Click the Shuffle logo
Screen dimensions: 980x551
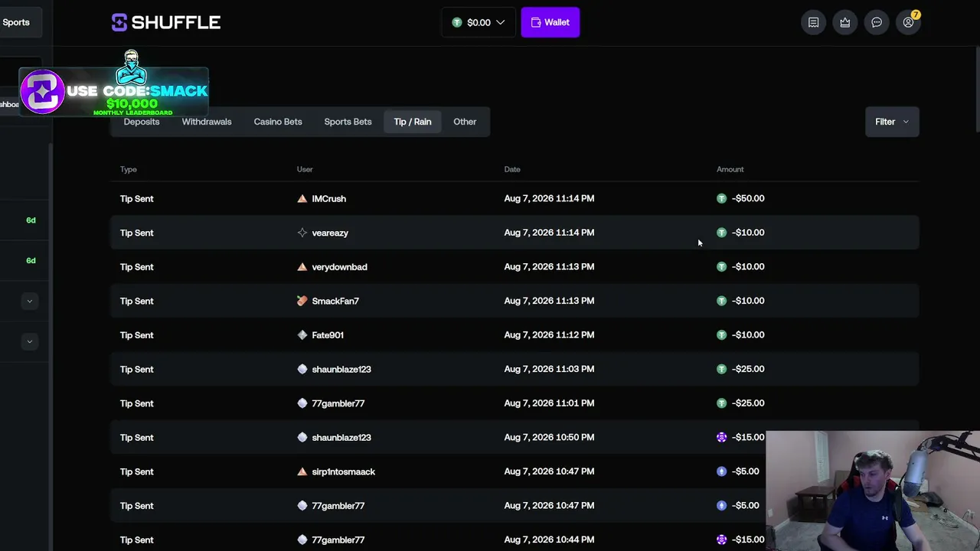[166, 22]
